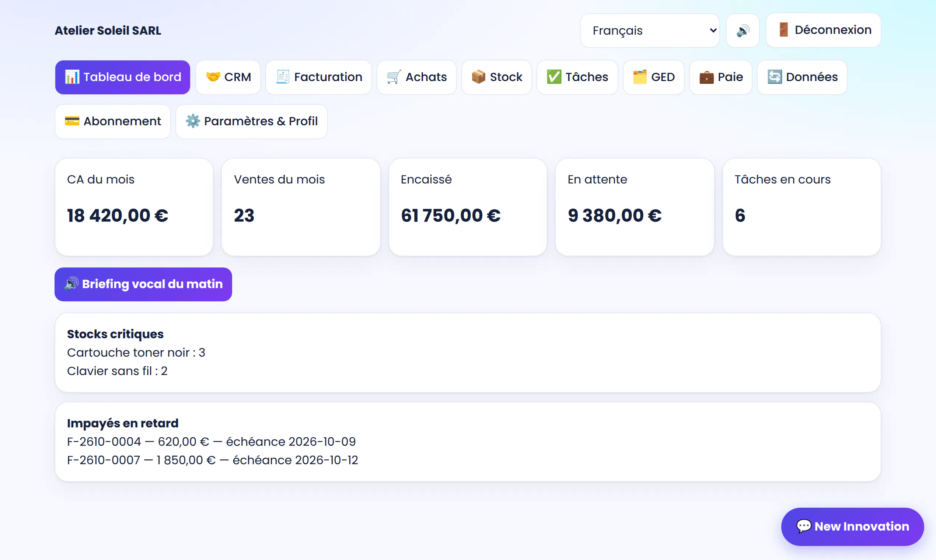The width and height of the screenshot is (936, 560).
Task: Open the CRM tab
Action: click(x=228, y=77)
